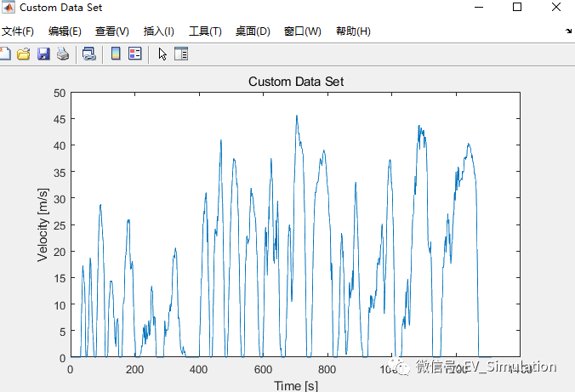This screenshot has width=575, height=392.
Task: Open the 编辑(E) menu
Action: tap(65, 31)
